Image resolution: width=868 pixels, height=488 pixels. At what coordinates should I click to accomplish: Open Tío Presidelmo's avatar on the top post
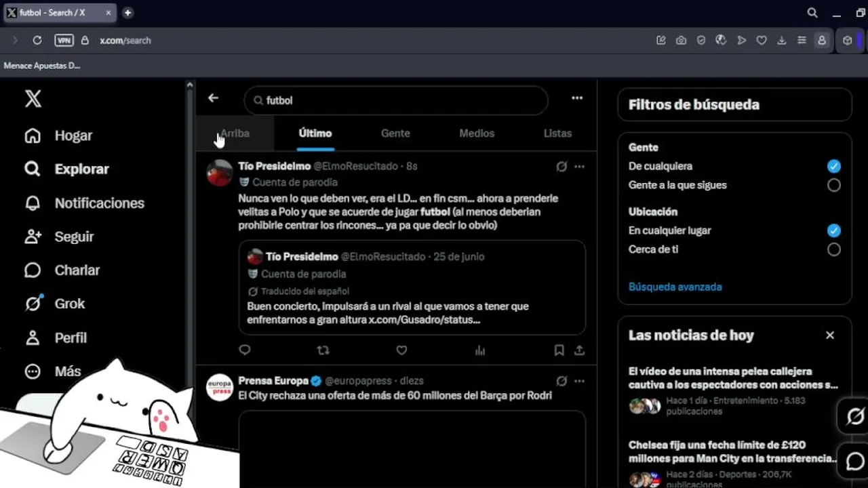(x=220, y=173)
